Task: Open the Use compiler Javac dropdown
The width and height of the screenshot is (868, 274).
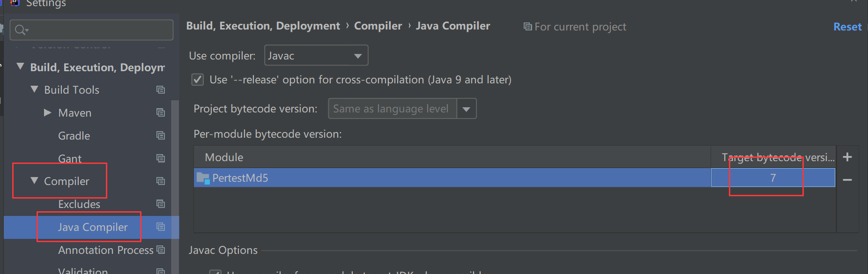Action: point(316,56)
